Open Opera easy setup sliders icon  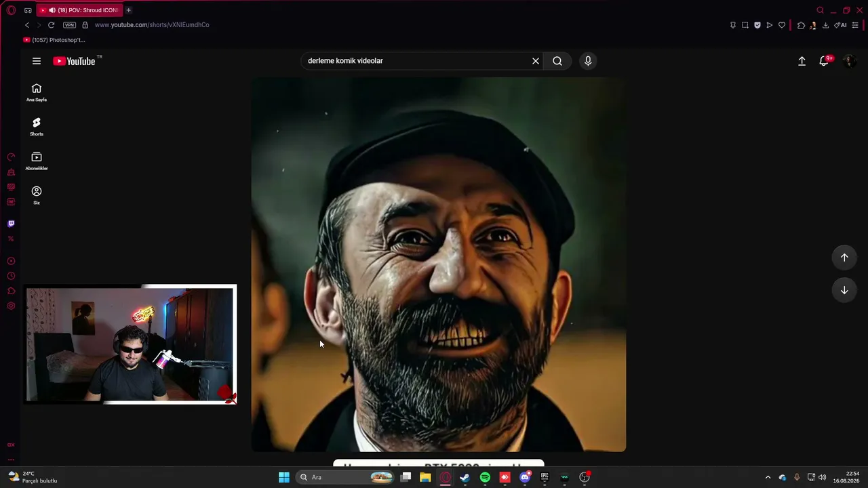coord(855,25)
